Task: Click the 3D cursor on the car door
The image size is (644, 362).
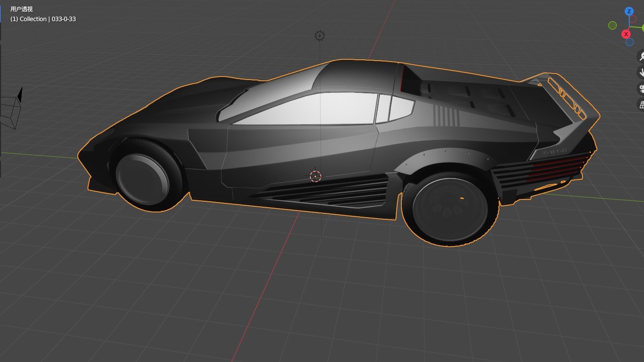Action: click(315, 176)
